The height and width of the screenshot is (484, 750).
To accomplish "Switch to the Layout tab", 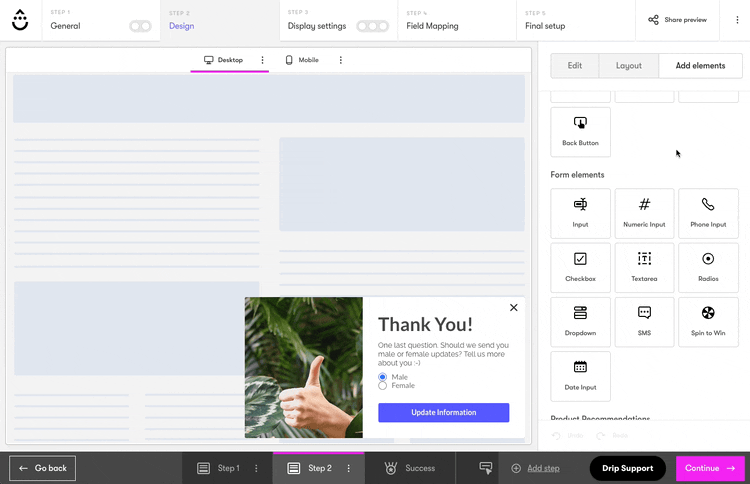I will [x=629, y=66].
